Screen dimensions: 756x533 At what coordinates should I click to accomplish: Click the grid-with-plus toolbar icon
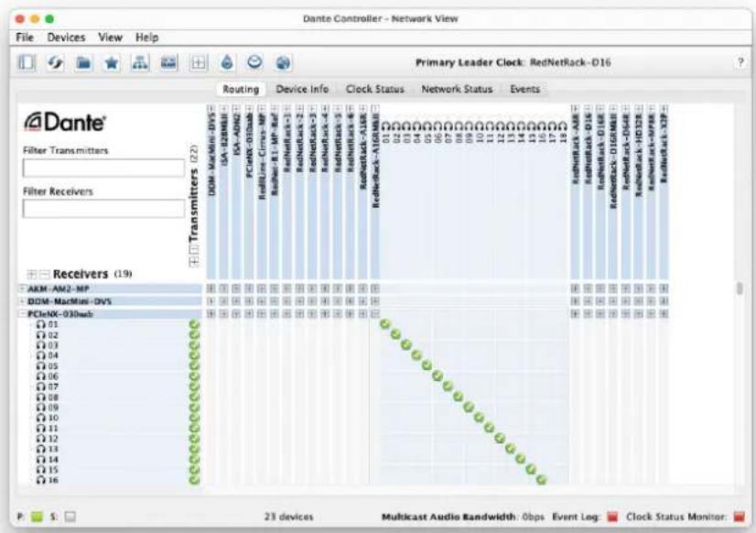pyautogui.click(x=198, y=62)
